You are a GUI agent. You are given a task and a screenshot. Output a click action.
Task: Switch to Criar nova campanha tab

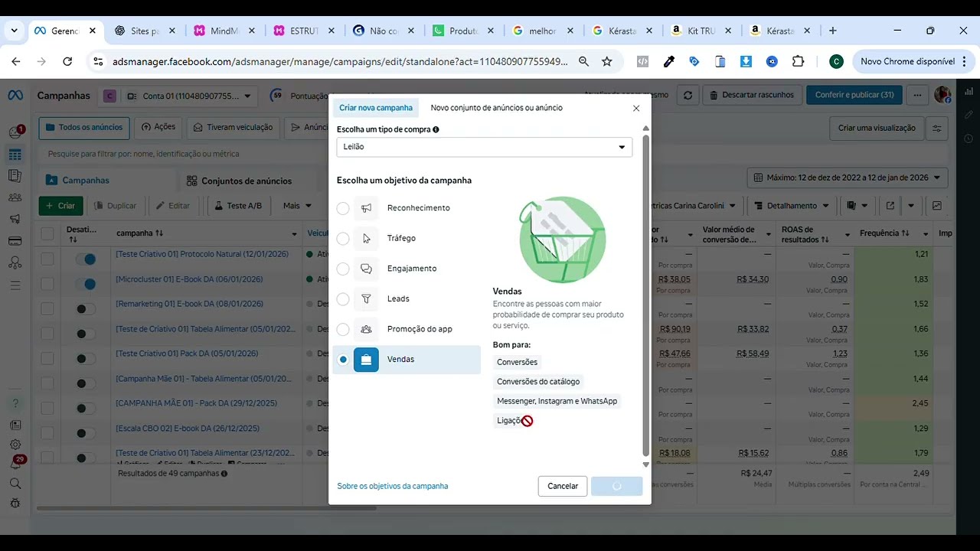tap(376, 108)
